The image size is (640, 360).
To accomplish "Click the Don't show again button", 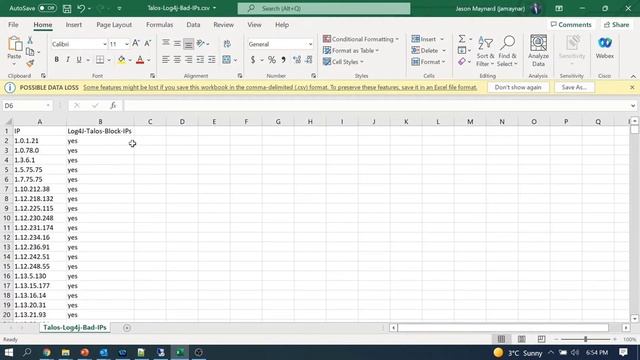I will coord(518,87).
